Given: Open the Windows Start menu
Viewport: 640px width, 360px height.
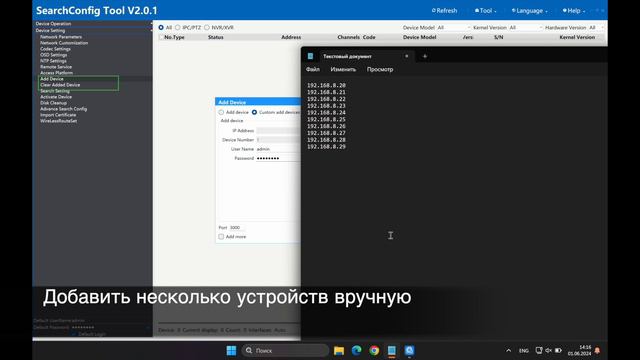Looking at the screenshot, I should pos(231,351).
